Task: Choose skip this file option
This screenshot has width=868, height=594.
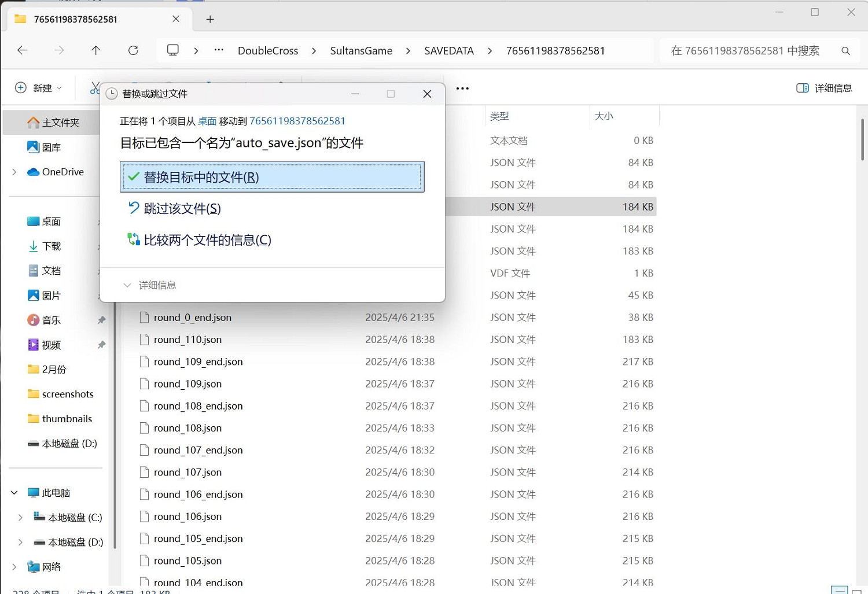Action: 182,208
